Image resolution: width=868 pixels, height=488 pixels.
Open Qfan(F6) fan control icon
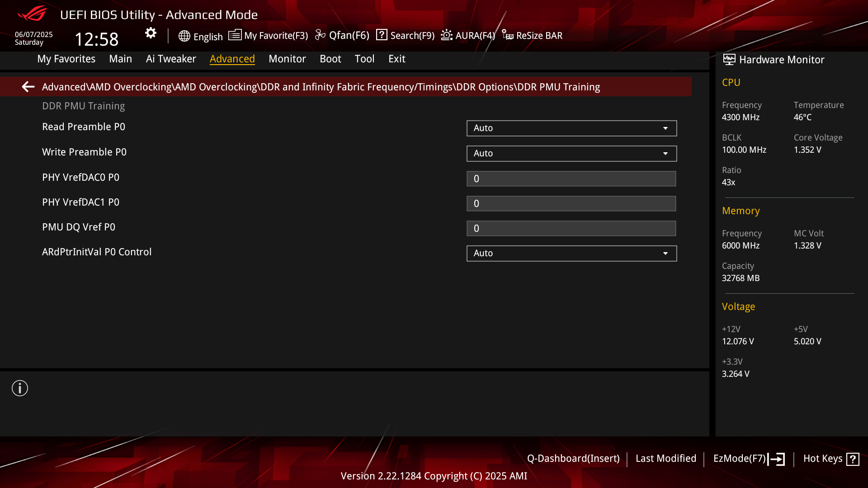pyautogui.click(x=320, y=35)
